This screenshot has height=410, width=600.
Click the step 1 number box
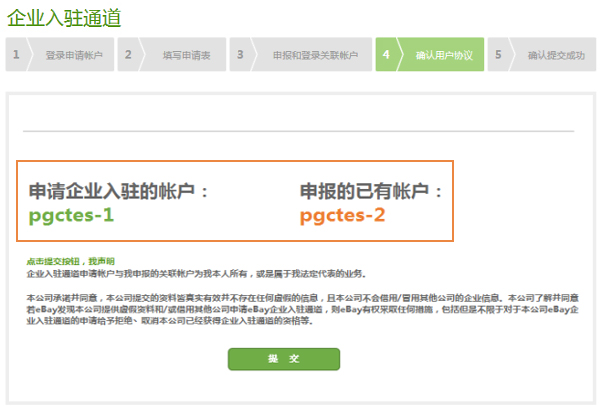coord(16,56)
